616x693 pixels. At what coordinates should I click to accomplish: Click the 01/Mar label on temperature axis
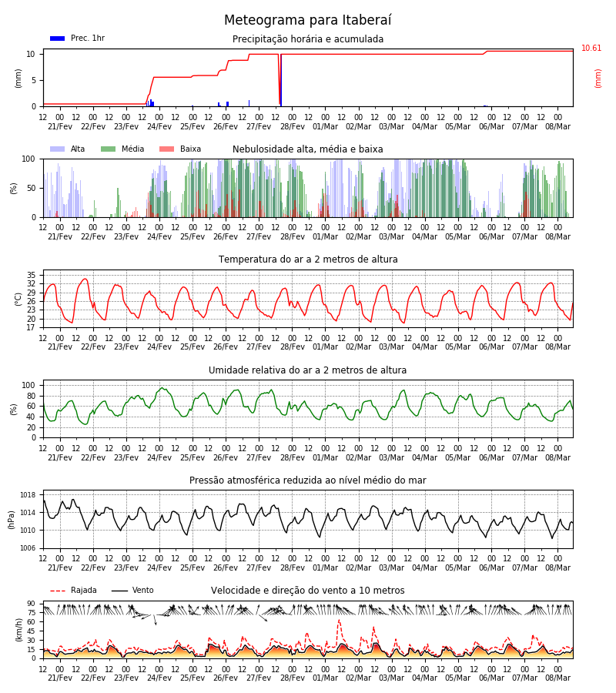(325, 347)
